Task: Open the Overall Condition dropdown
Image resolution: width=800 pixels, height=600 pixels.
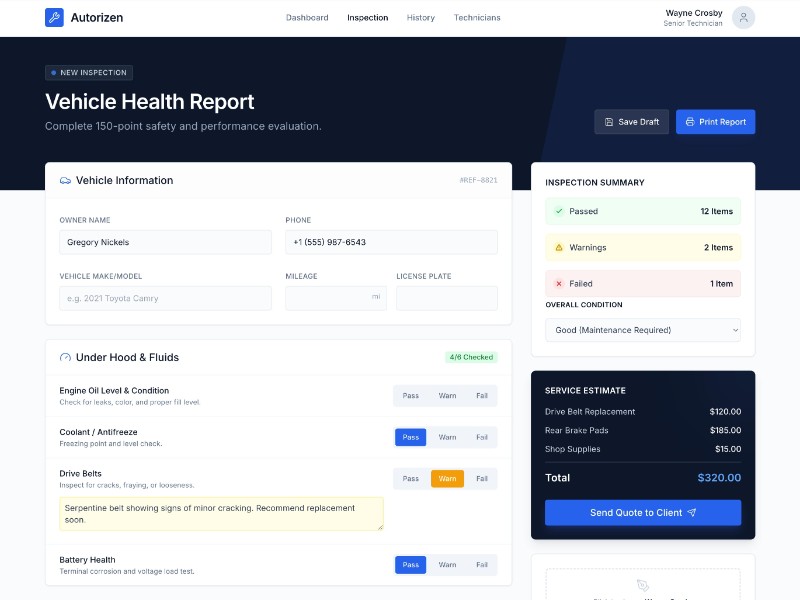Action: click(642, 329)
